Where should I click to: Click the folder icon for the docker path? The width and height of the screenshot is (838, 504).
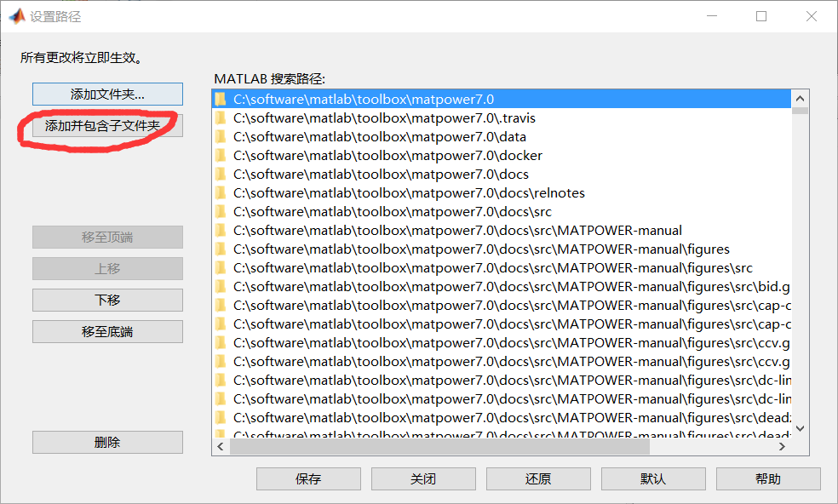click(221, 154)
